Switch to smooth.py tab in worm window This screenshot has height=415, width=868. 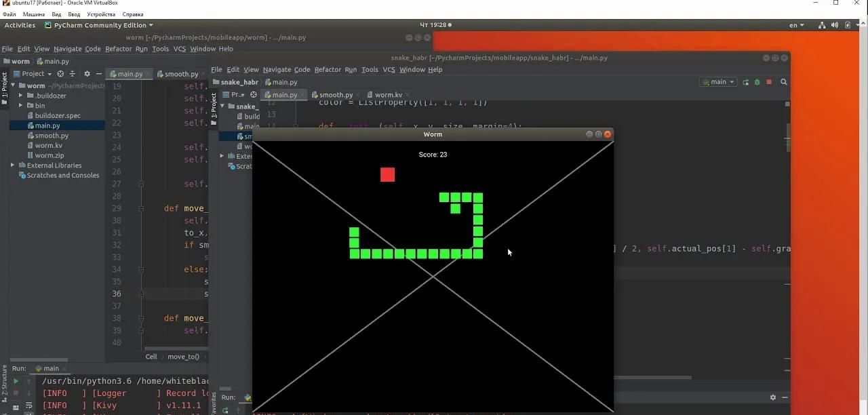pyautogui.click(x=180, y=74)
